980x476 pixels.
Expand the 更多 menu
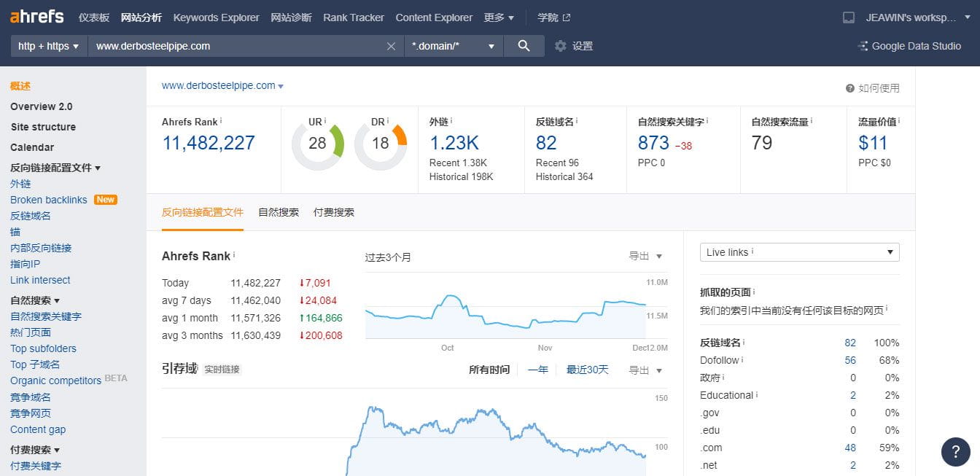click(499, 17)
